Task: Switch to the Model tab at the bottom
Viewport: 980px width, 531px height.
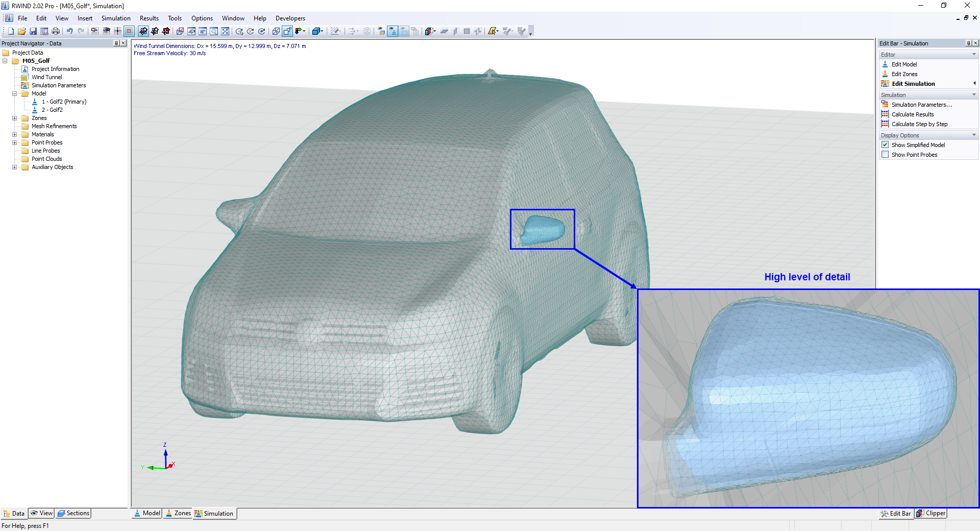Action: coord(146,514)
